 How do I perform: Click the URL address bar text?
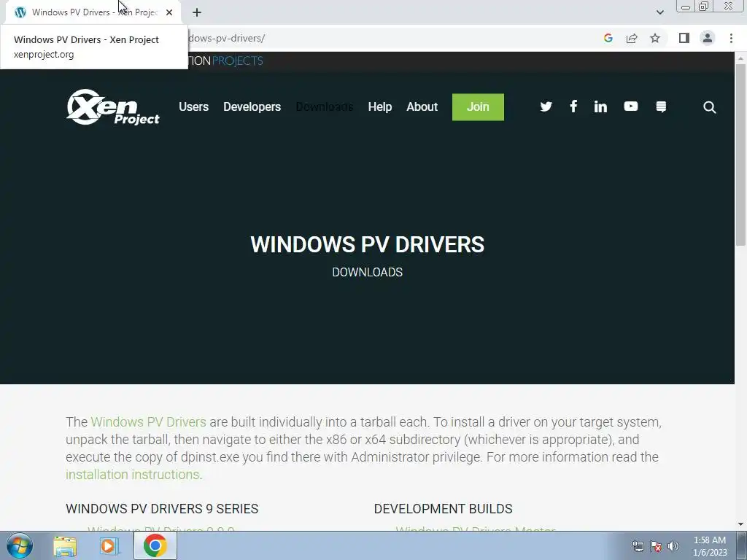[227, 38]
